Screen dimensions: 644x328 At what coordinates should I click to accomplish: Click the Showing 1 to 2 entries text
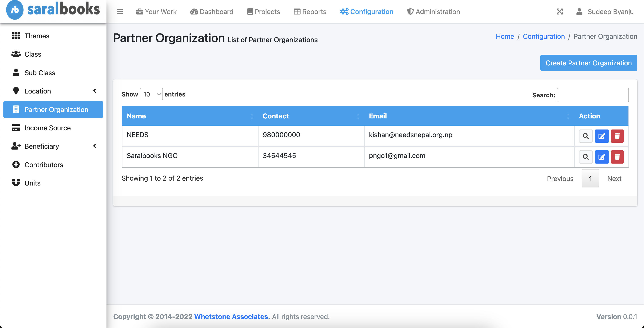162,178
